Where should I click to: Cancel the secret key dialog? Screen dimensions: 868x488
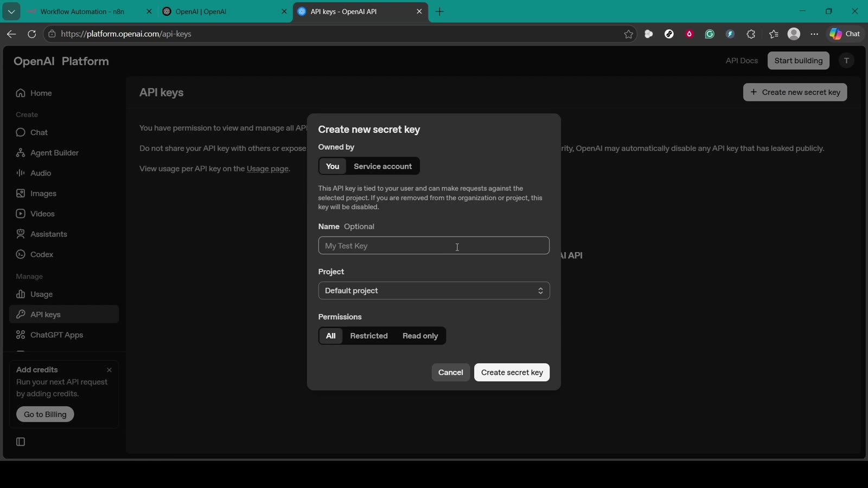click(450, 373)
